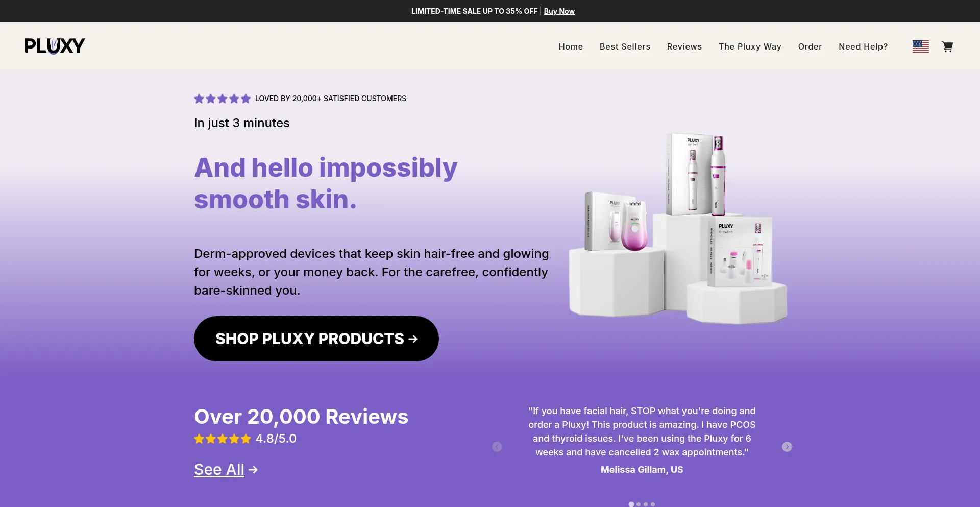This screenshot has height=507, width=980.
Task: Open The Pluxy Way page
Action: coord(750,46)
